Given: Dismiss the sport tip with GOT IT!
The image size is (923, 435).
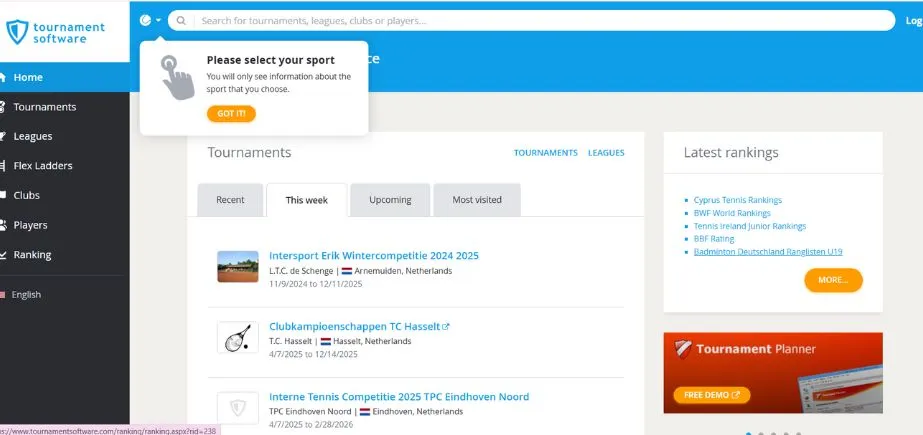Looking at the screenshot, I should point(231,114).
